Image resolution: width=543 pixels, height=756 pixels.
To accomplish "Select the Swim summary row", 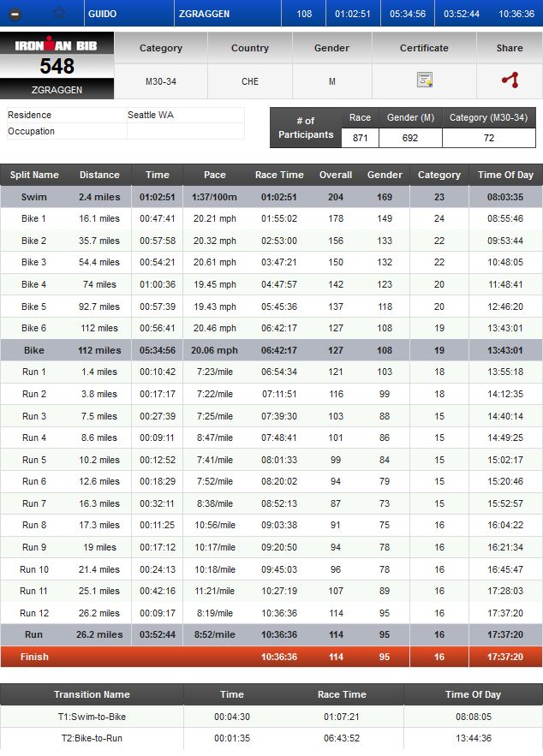I will click(271, 197).
